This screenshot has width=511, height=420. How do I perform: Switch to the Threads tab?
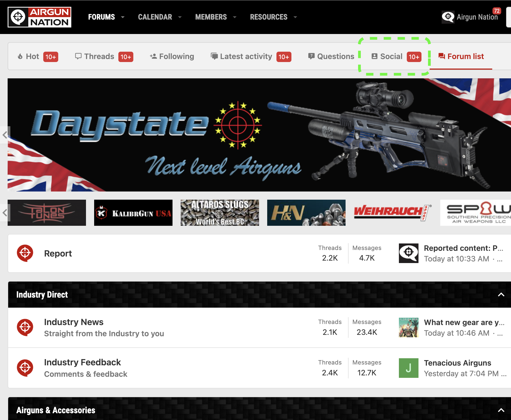[x=104, y=57]
